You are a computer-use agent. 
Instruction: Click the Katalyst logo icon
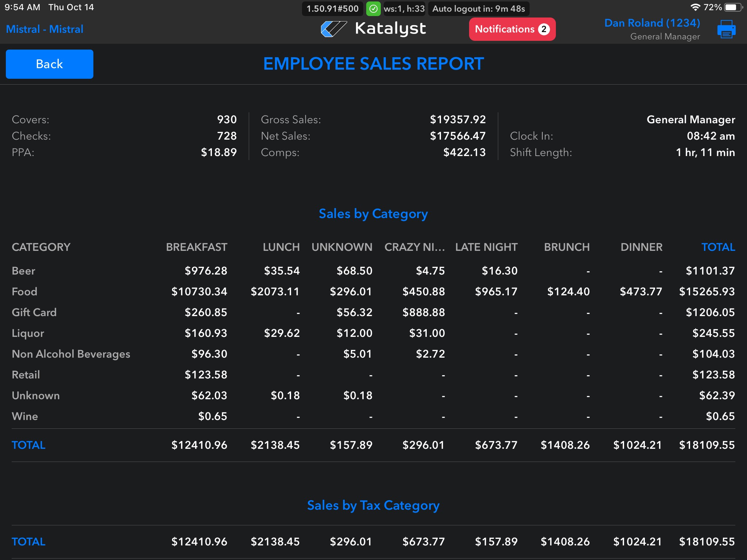click(333, 29)
